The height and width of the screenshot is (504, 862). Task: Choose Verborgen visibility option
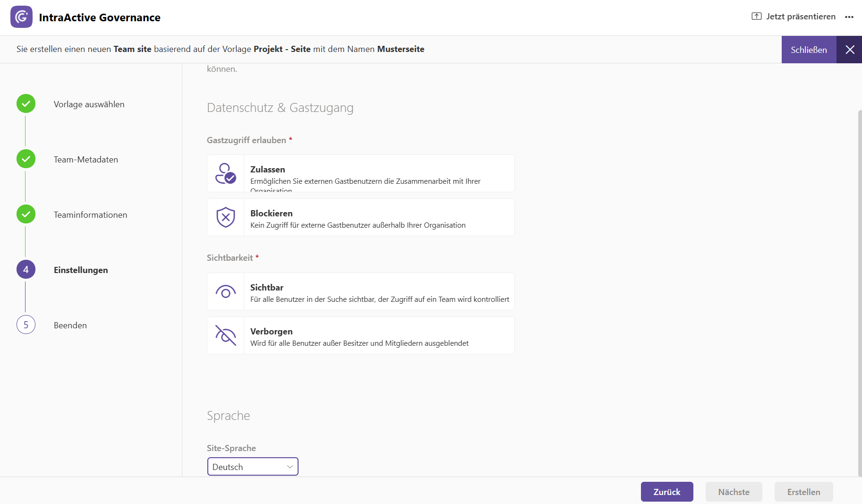[361, 335]
